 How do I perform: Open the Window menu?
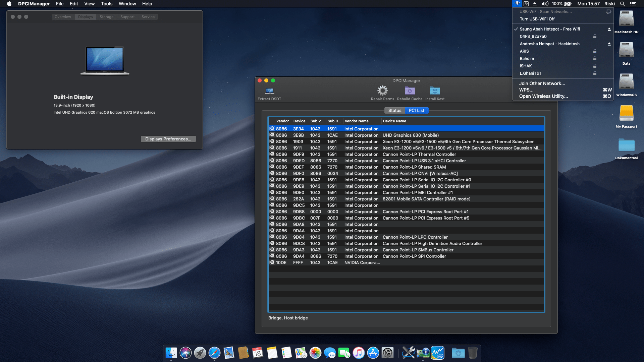pos(127,4)
